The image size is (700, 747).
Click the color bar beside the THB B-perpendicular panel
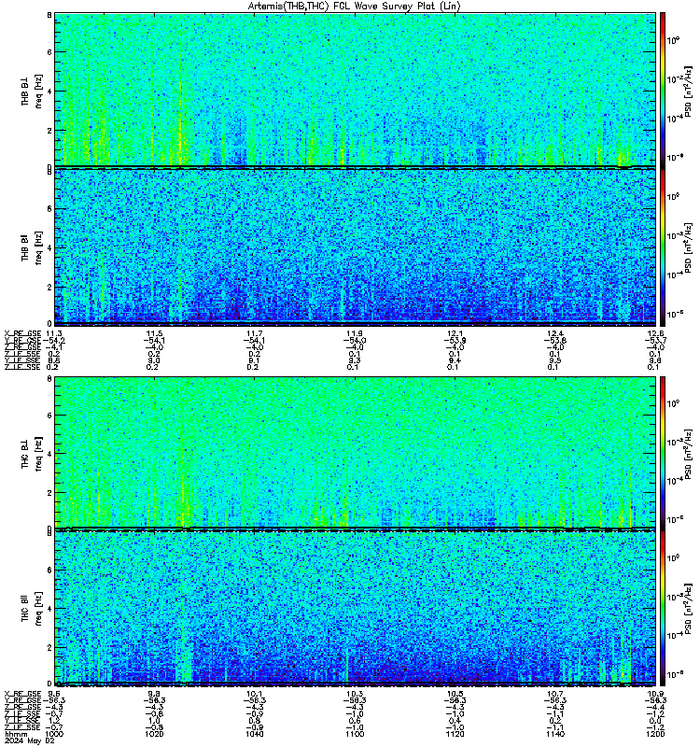coord(663,90)
